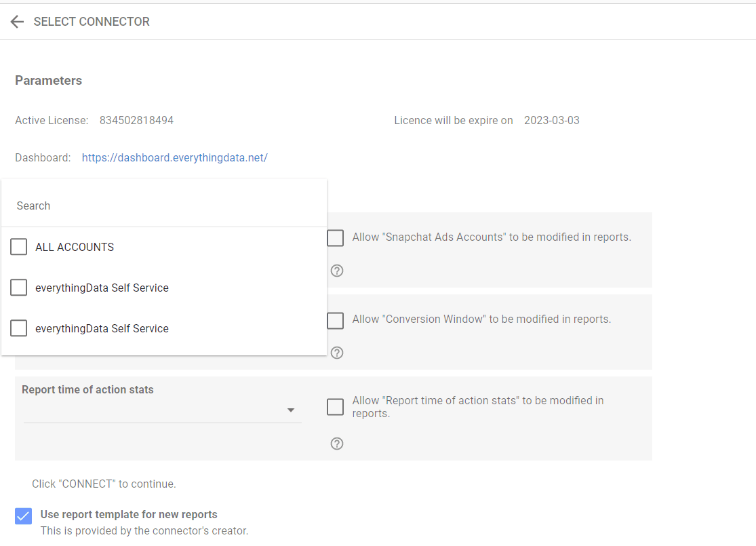Screen dimensions: 756x546
Task: Click the Report time of action stats label
Action: (x=87, y=390)
